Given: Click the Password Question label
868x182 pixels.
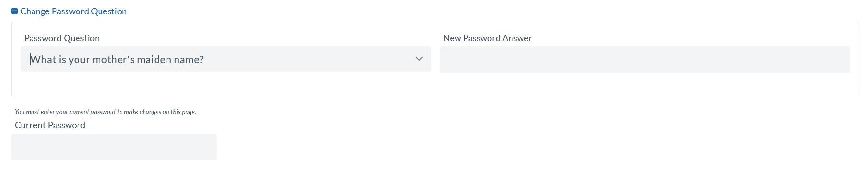Looking at the screenshot, I should pyautogui.click(x=62, y=38).
